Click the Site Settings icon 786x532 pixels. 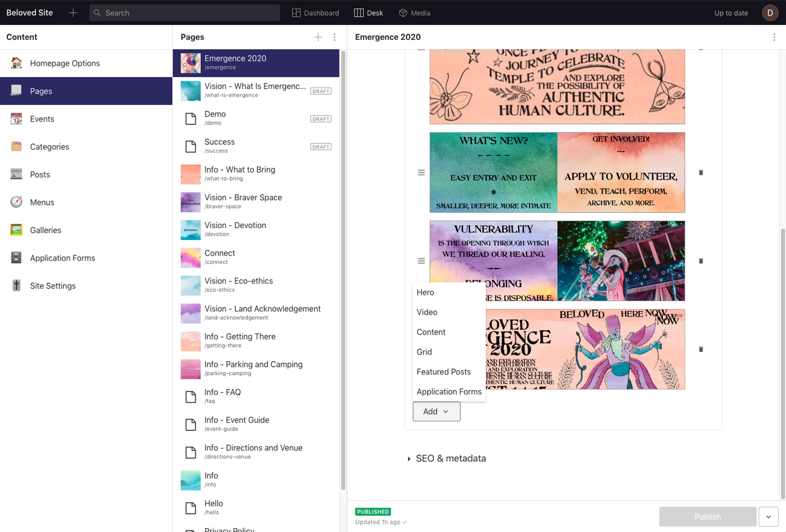coord(16,286)
